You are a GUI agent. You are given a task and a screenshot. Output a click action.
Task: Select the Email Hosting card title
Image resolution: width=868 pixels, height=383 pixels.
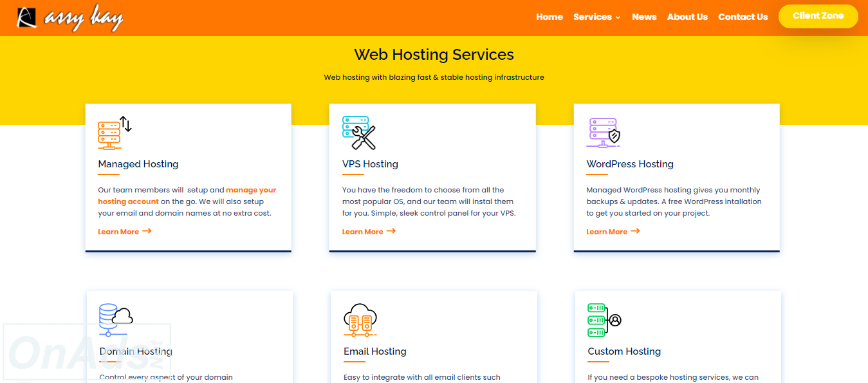[374, 351]
